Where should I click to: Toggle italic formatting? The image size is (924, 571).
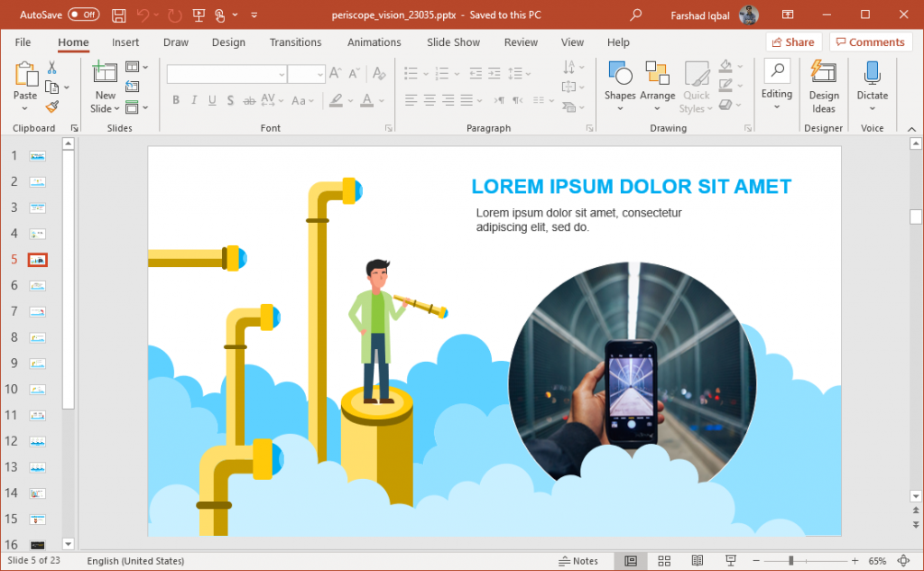pos(193,100)
